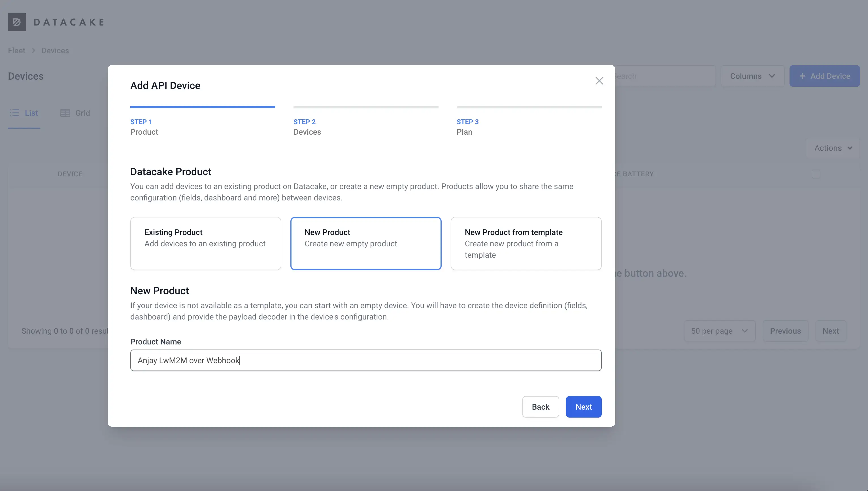This screenshot has width=868, height=491.
Task: Open the 50 per page dropdown
Action: (x=719, y=331)
